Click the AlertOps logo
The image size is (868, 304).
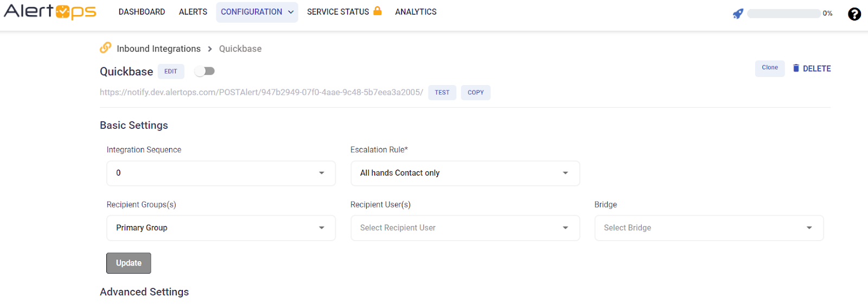click(50, 11)
